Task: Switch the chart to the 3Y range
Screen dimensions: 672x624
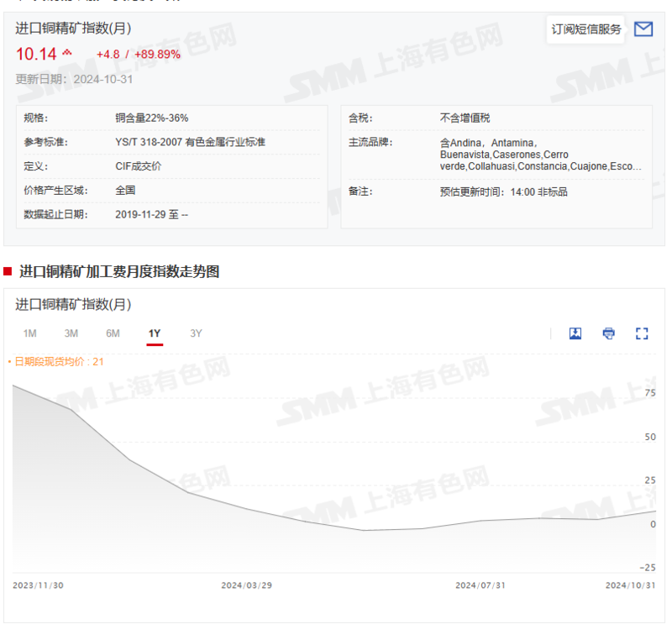Action: click(196, 333)
